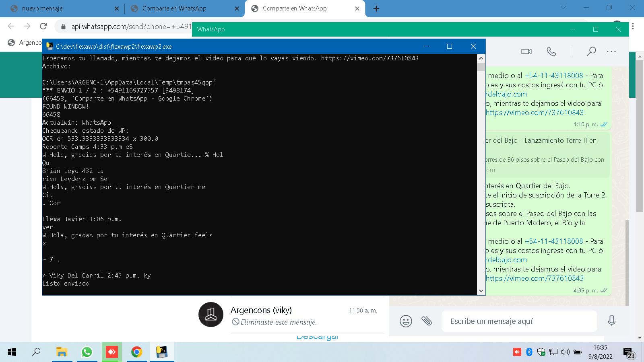Open the WhatsApp chat options menu
Image resolution: width=644 pixels, height=362 pixels.
click(x=611, y=51)
